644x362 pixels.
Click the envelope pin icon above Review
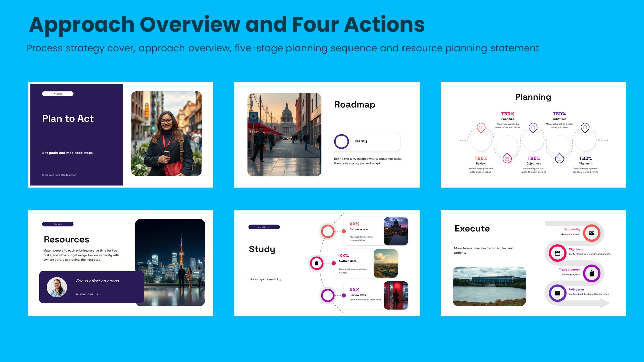click(x=481, y=127)
